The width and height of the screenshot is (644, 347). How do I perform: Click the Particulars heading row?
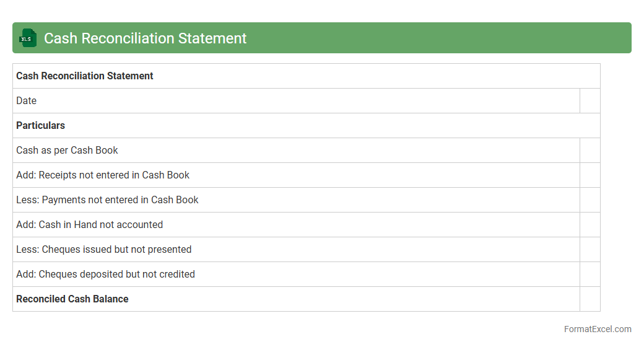point(41,126)
